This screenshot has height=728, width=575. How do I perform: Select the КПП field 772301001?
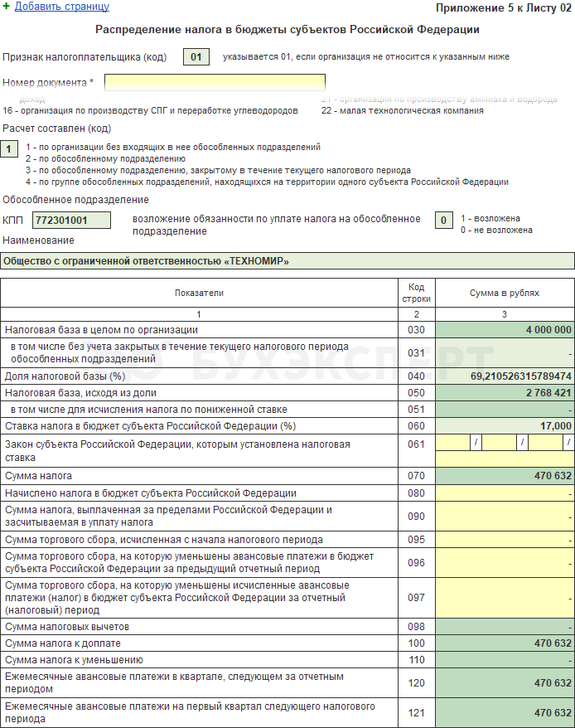71,221
